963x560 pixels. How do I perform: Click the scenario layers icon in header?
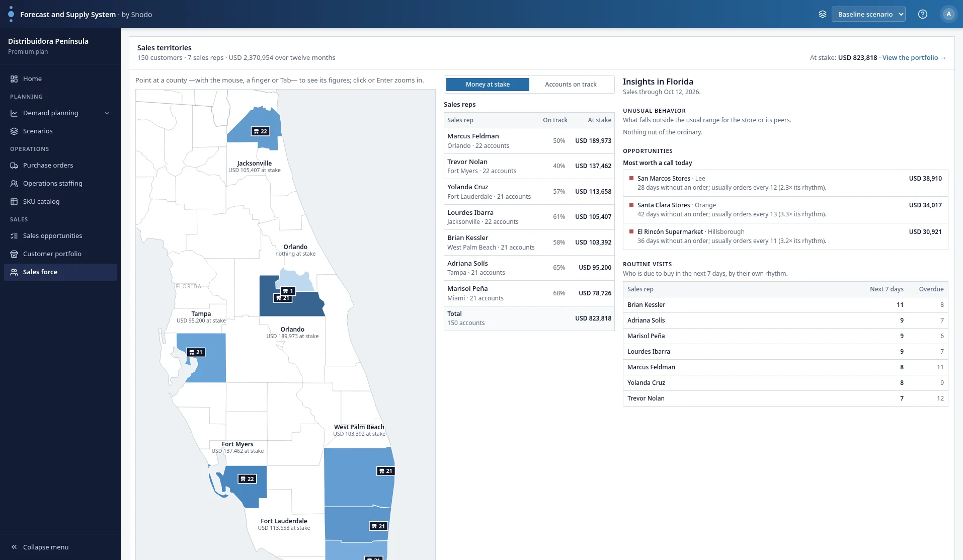pyautogui.click(x=823, y=14)
